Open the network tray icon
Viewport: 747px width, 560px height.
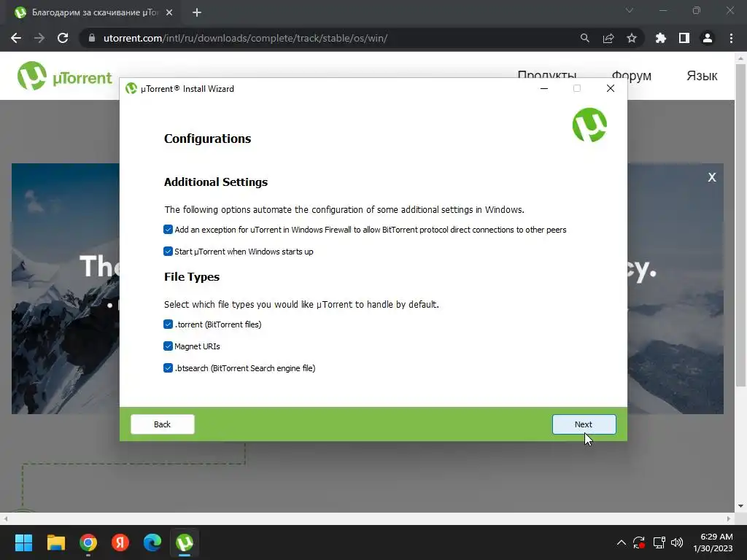(659, 542)
